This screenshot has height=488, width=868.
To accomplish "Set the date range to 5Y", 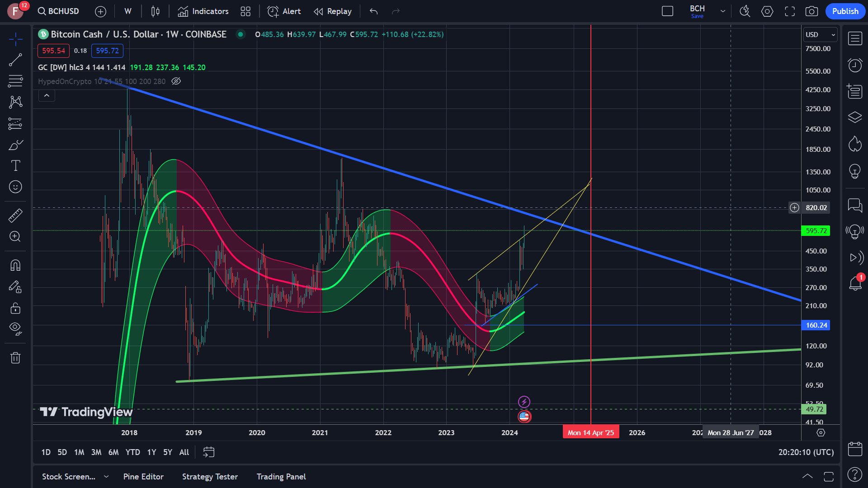I will click(x=168, y=452).
